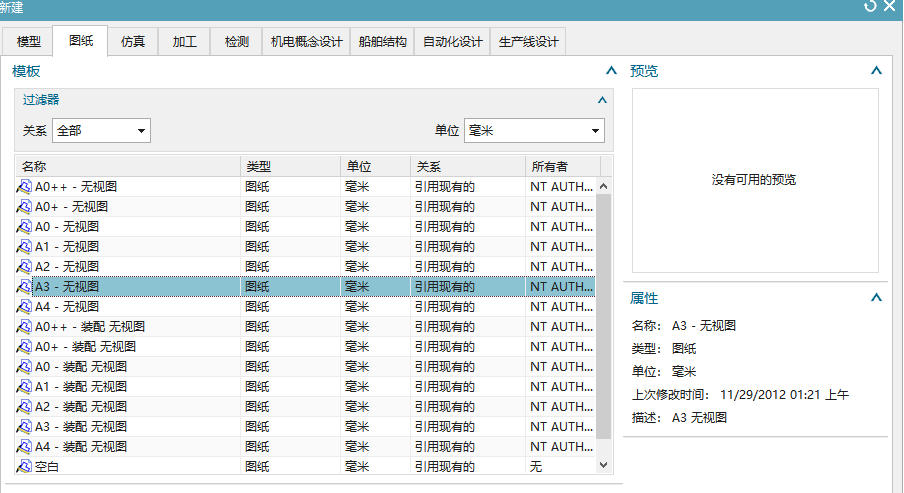Select the A3 - 装配 无视图 template name
Image resolution: width=904 pixels, height=493 pixels.
[x=81, y=427]
